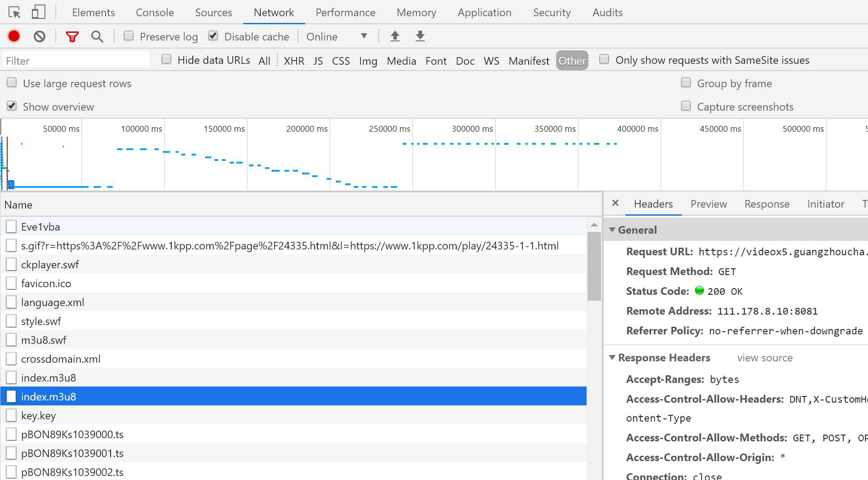This screenshot has width=868, height=480.
Task: Filter requests by Img type
Action: coord(368,61)
